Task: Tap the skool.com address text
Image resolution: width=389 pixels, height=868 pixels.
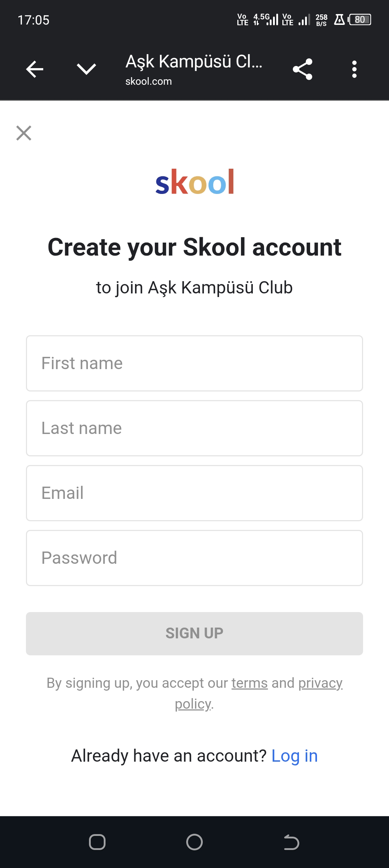Action: [x=148, y=81]
